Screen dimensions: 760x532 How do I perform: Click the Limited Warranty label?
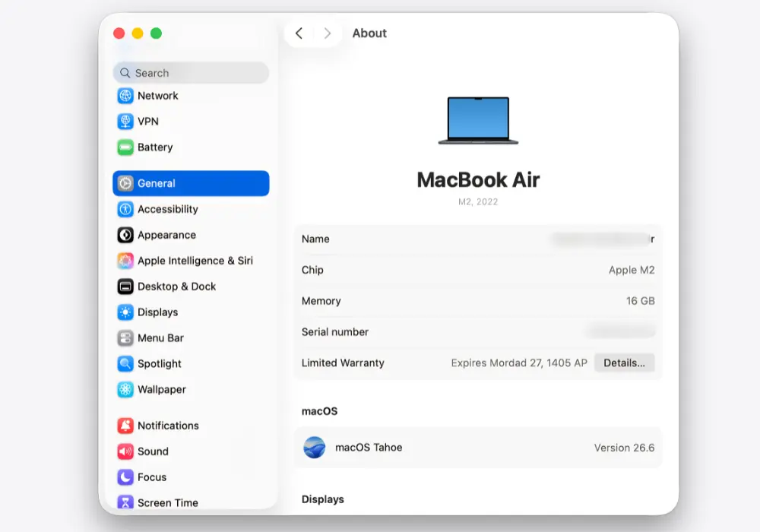343,363
